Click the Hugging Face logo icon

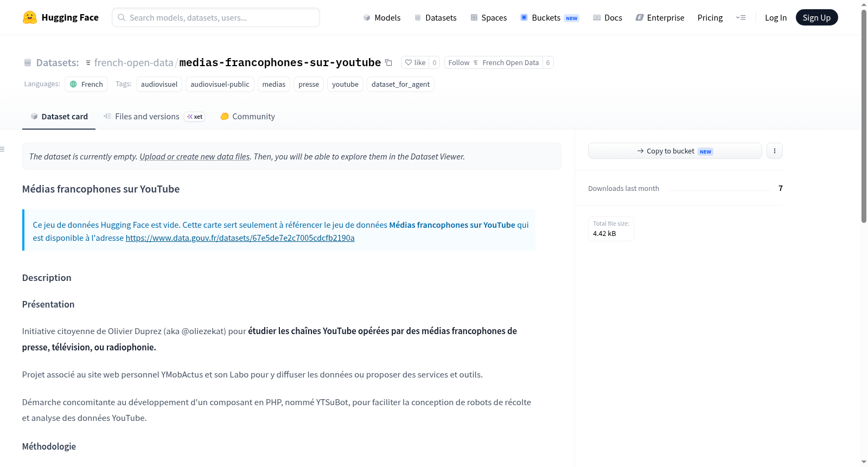(x=30, y=17)
